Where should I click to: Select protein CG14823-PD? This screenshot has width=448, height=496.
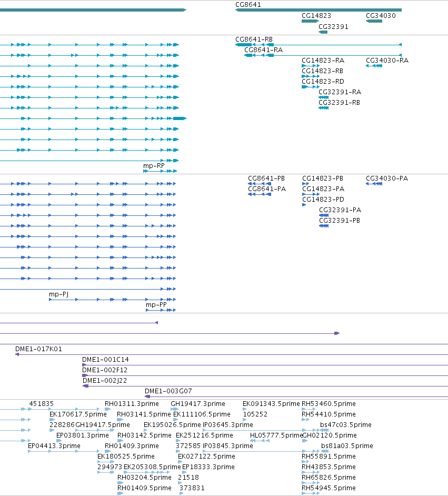[323, 199]
